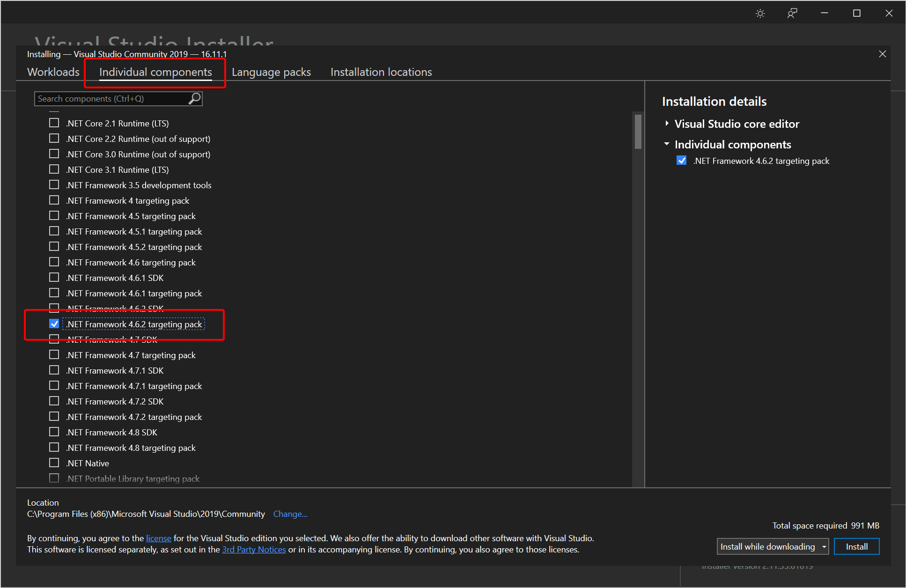Tick .NET Core 3.1 Runtime (LTS)

click(x=54, y=169)
